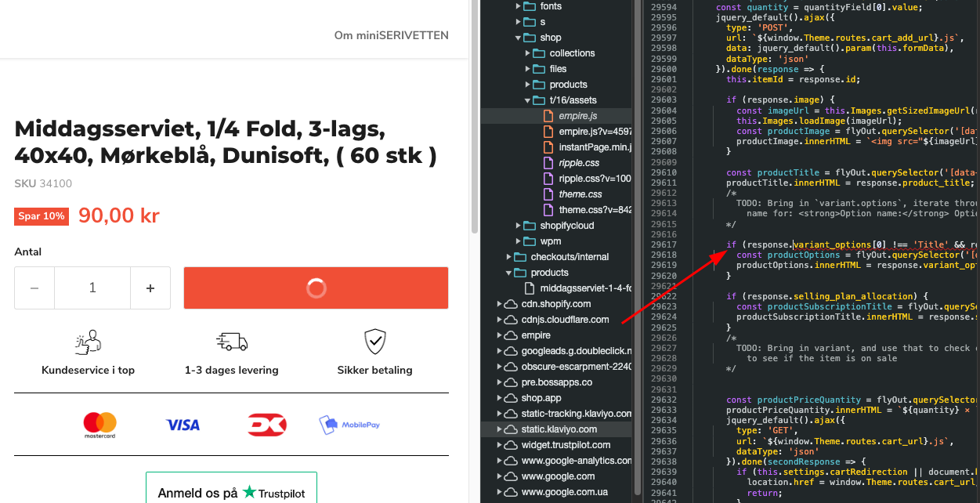980x503 pixels.
Task: Click the delivery truck icon
Action: click(x=232, y=342)
